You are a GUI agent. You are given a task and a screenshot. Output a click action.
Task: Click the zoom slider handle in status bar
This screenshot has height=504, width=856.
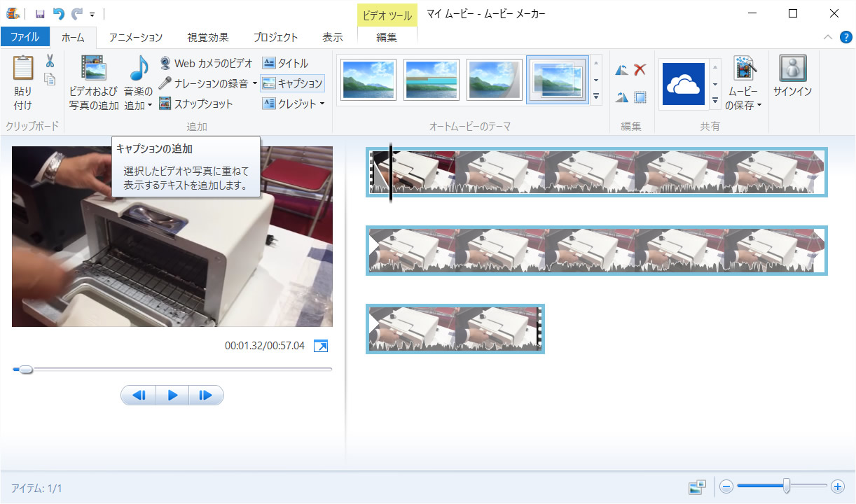click(787, 486)
